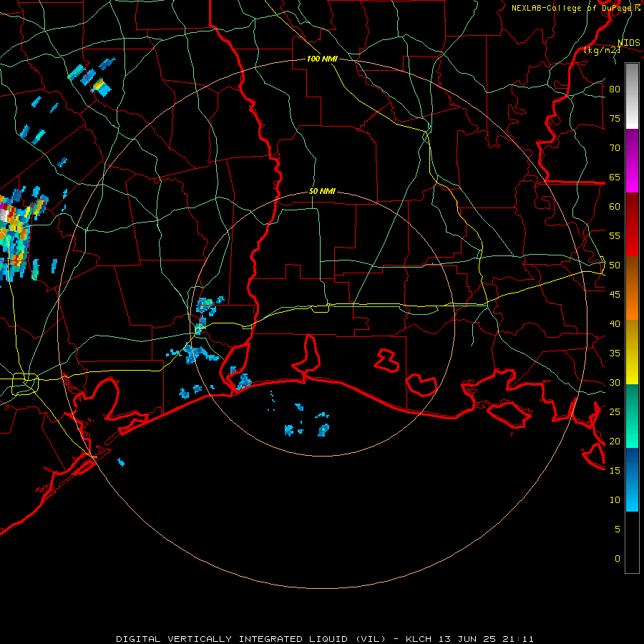This screenshot has width=644, height=644.
Task: Click the '100 NMI' range ring label
Action: (x=322, y=59)
